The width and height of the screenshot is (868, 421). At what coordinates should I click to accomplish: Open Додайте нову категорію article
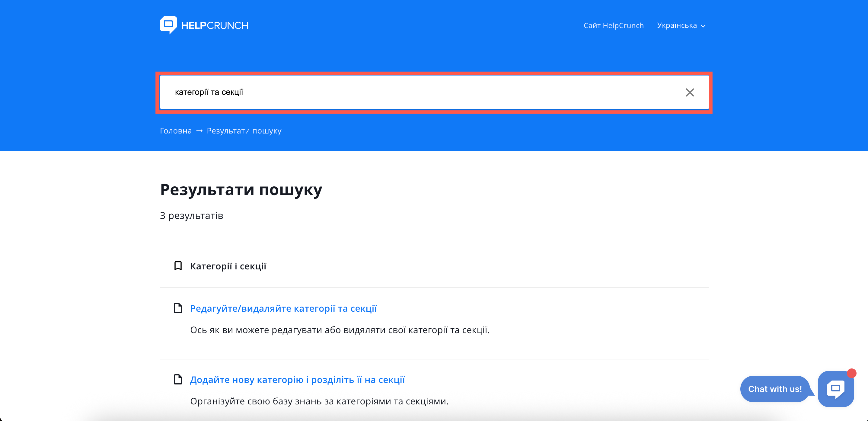click(297, 380)
